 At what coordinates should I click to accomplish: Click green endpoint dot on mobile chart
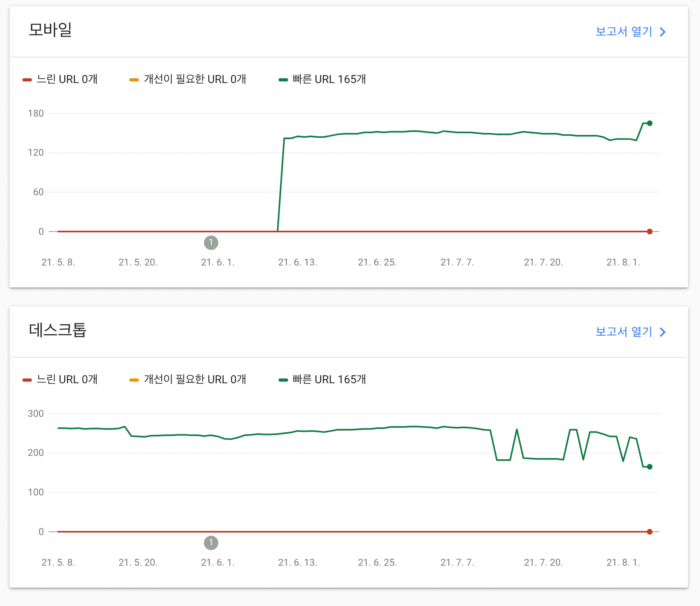coord(650,123)
